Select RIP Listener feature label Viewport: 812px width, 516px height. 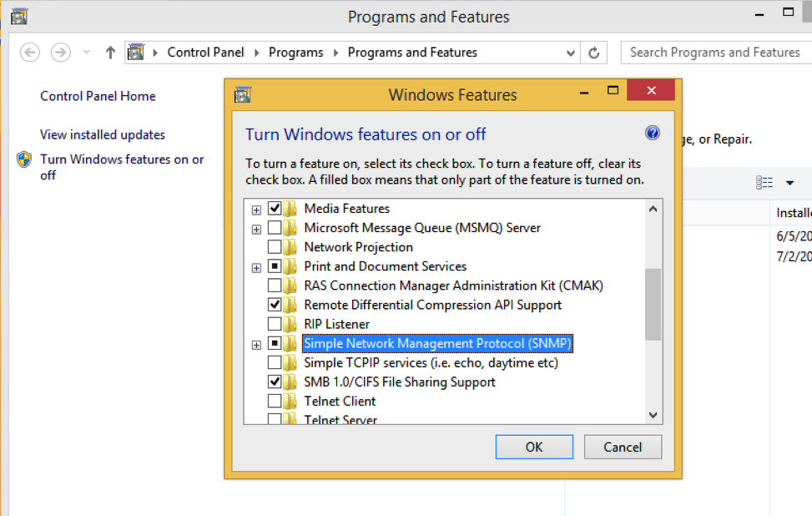click(336, 324)
